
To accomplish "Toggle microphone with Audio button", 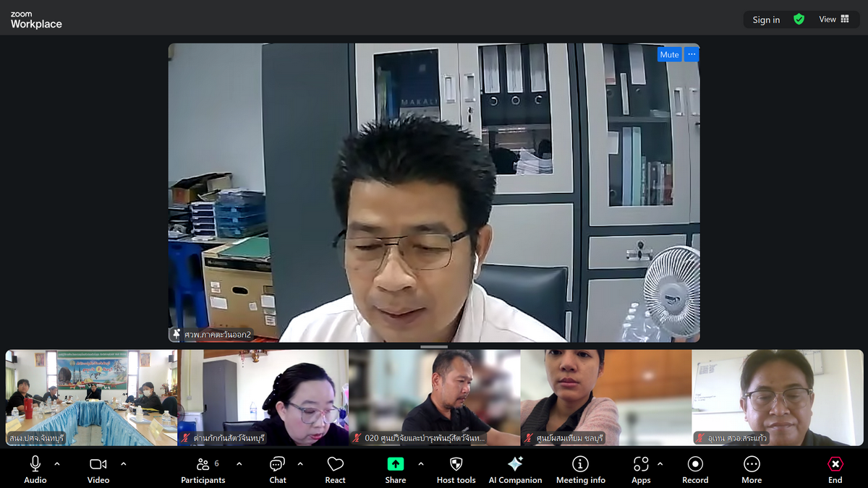I will 35,468.
